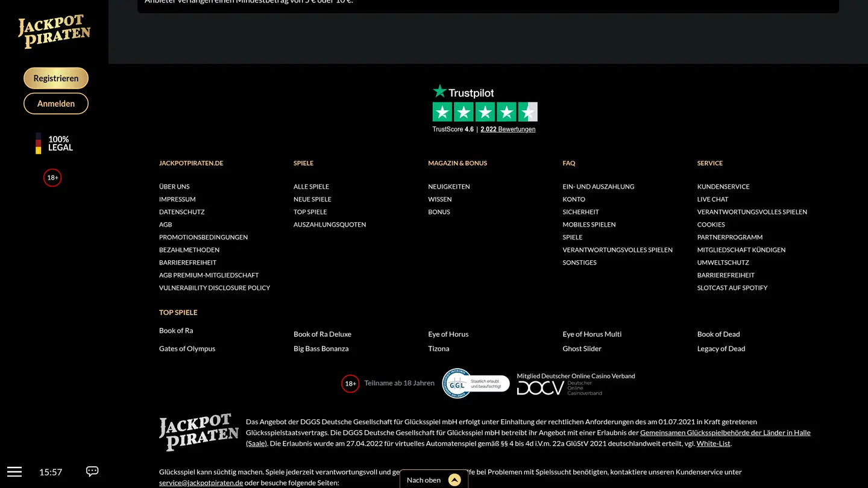Click the 15:57 clock in sidebar
This screenshot has width=868, height=488.
(x=51, y=472)
